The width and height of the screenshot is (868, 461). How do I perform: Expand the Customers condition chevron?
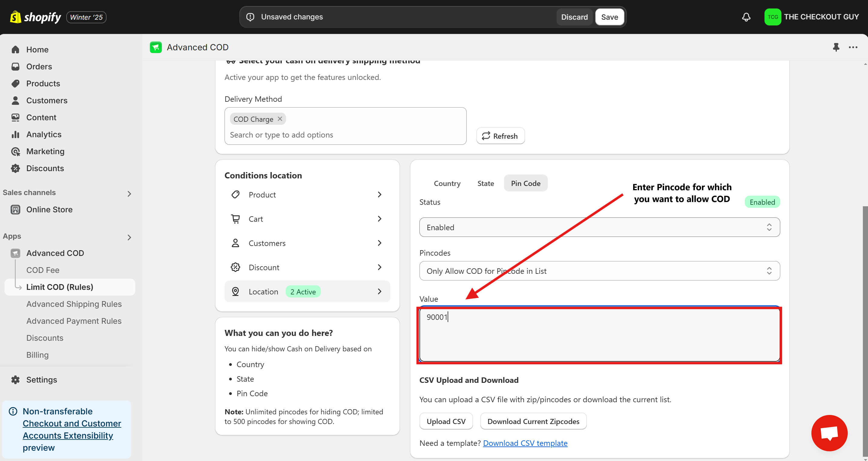pyautogui.click(x=380, y=243)
